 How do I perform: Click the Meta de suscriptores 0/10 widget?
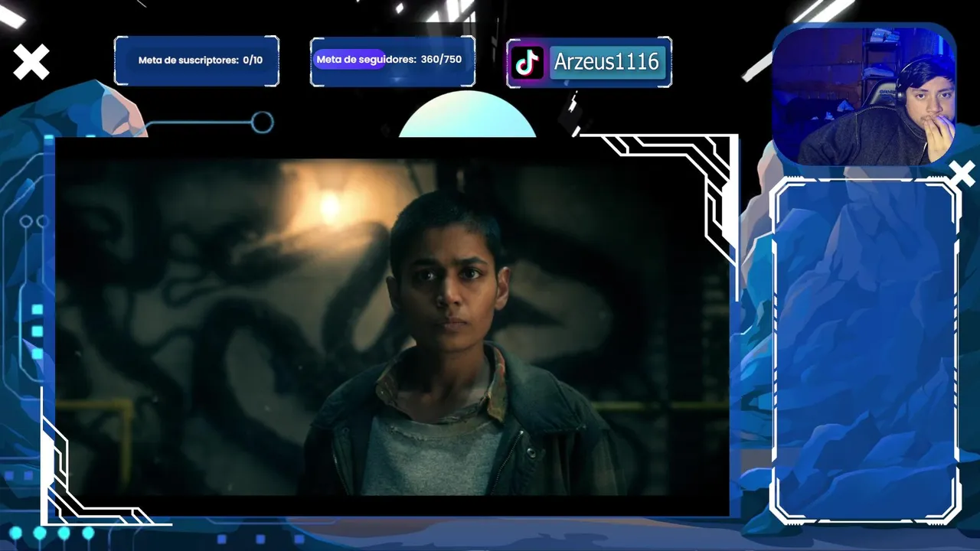pos(197,60)
